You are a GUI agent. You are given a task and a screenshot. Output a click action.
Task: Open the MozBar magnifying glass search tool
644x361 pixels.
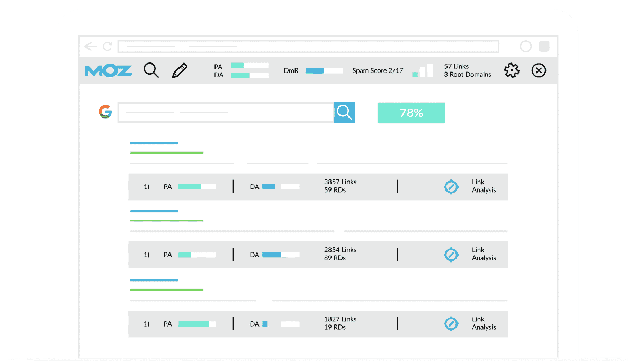(151, 70)
